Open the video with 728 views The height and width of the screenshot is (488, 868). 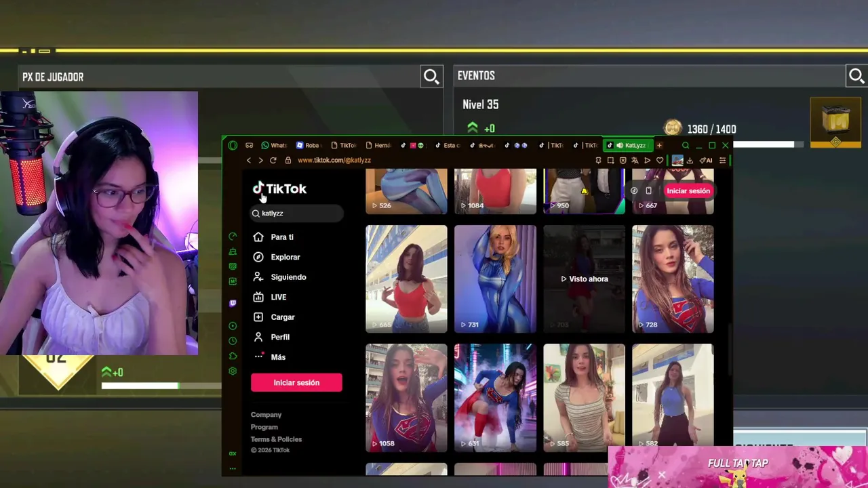pos(673,279)
